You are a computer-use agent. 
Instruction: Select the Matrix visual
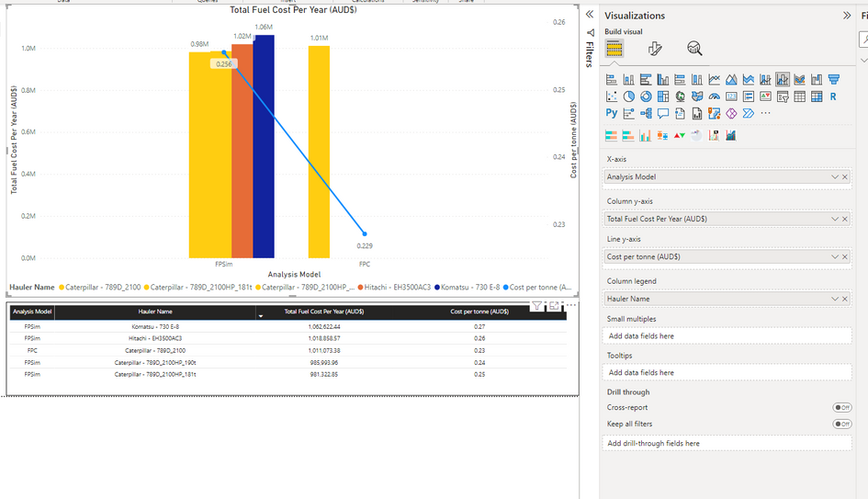[817, 96]
